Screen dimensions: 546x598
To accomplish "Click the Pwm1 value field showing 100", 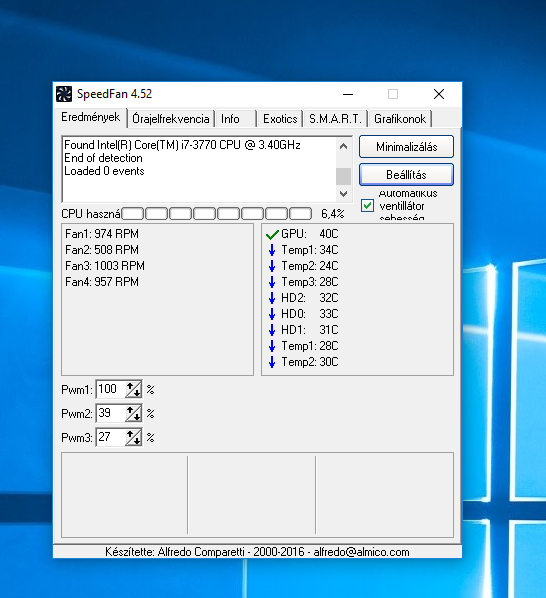I will point(111,389).
